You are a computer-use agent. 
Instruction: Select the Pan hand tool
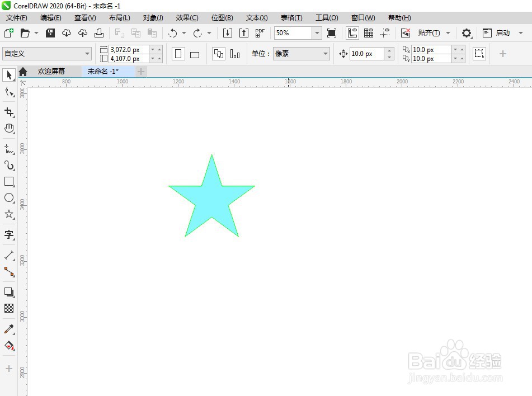click(9, 128)
